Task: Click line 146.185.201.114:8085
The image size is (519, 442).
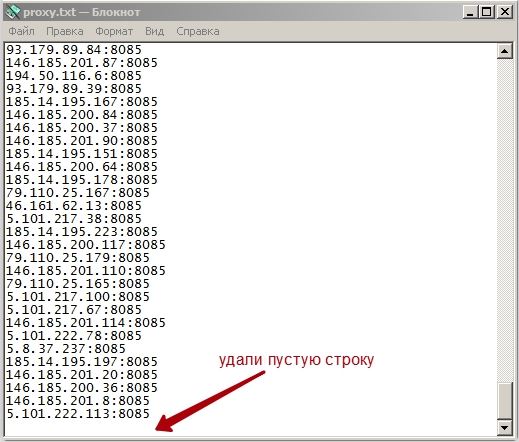Action: point(86,323)
